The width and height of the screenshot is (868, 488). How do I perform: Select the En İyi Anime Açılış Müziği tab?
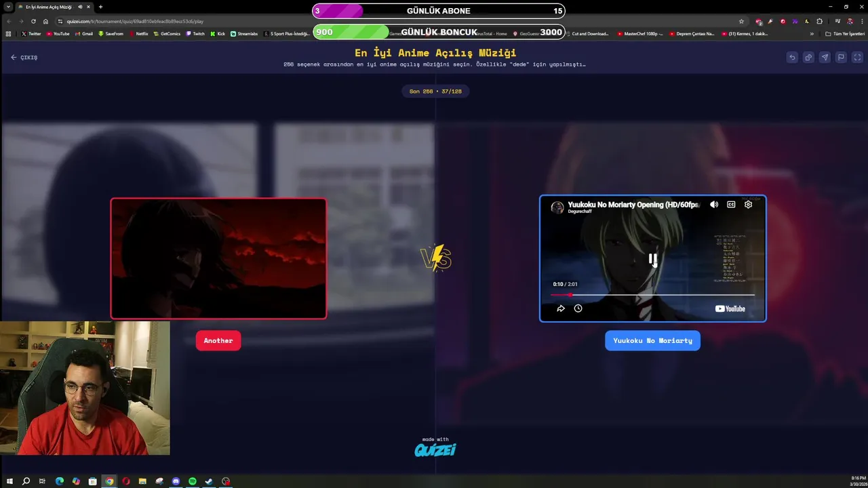pyautogui.click(x=47, y=7)
